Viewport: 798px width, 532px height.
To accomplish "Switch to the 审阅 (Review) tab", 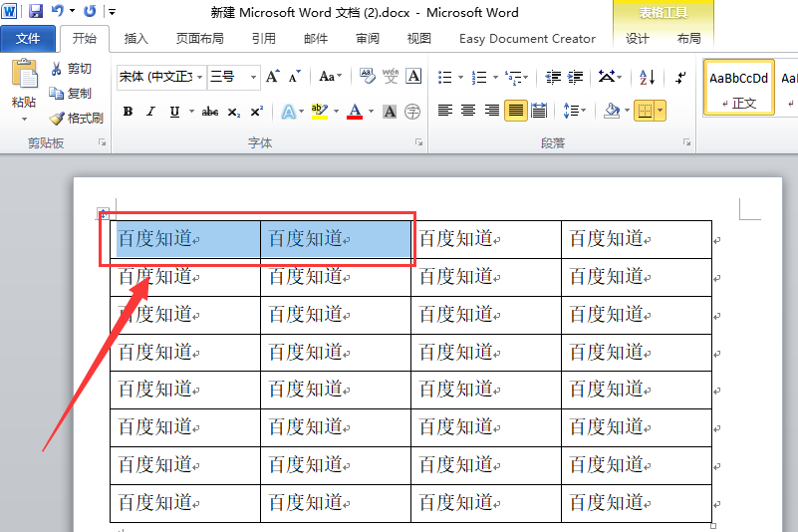I will tap(367, 39).
